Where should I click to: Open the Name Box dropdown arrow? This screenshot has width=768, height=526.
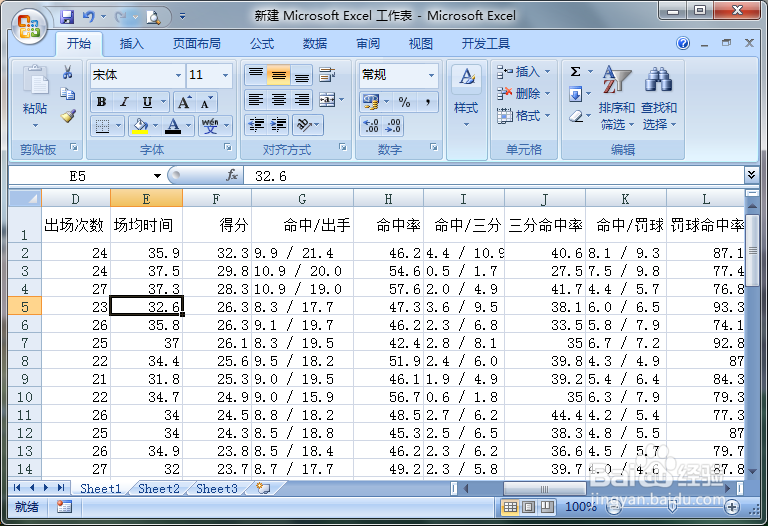[x=157, y=176]
